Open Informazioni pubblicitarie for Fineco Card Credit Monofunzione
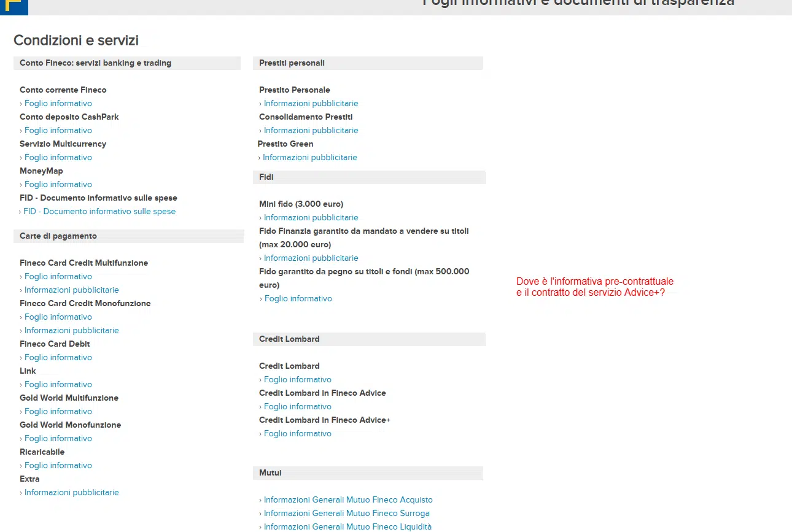Screen dimensions: 792x532 click(71, 331)
